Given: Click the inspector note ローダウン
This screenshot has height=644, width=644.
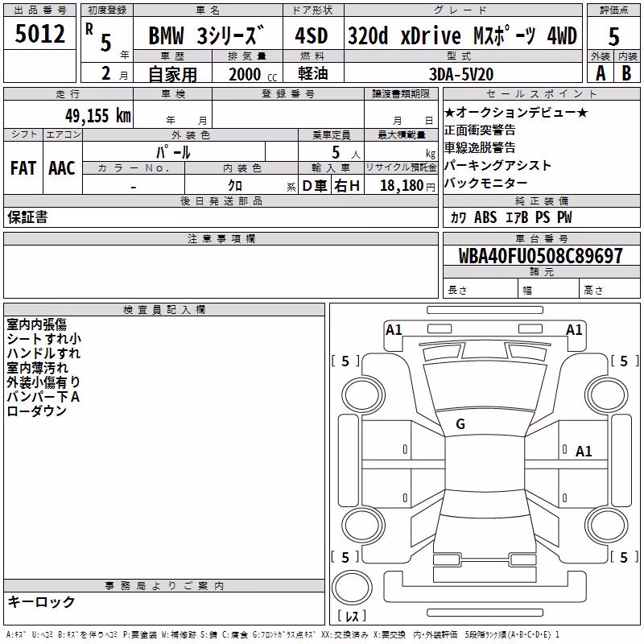Looking at the screenshot, I should pos(36,411).
